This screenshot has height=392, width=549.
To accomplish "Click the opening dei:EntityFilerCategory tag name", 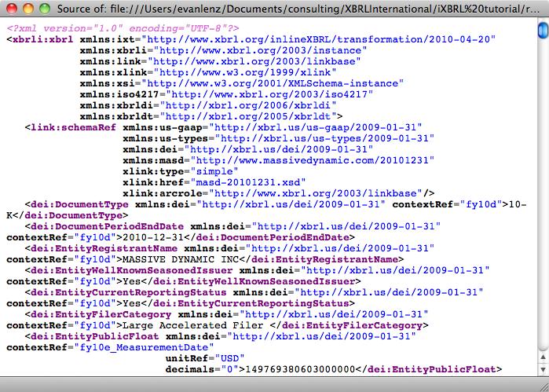I will coord(101,314).
